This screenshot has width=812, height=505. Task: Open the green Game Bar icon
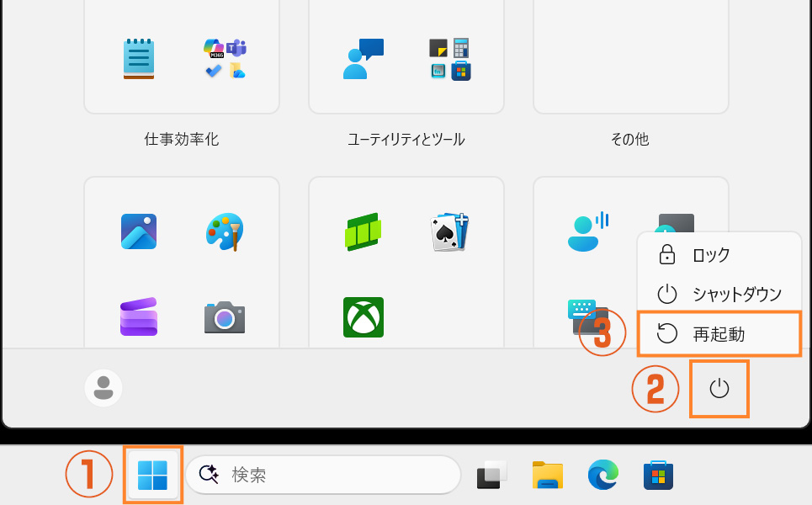click(x=363, y=231)
